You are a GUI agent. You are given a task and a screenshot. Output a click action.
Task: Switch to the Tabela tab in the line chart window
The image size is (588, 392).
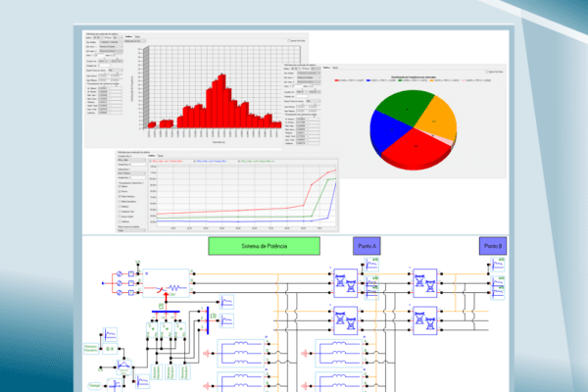tap(160, 156)
